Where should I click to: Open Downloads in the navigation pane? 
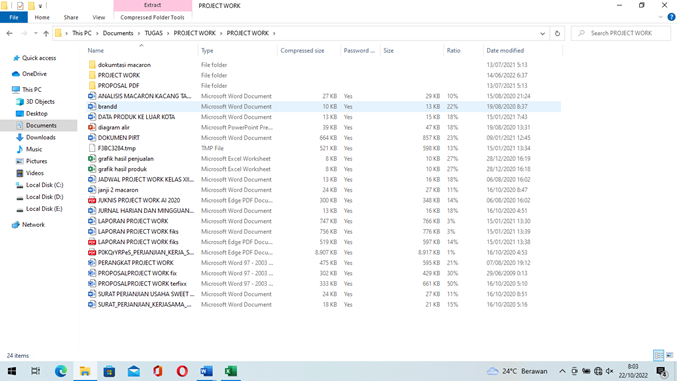click(x=41, y=137)
